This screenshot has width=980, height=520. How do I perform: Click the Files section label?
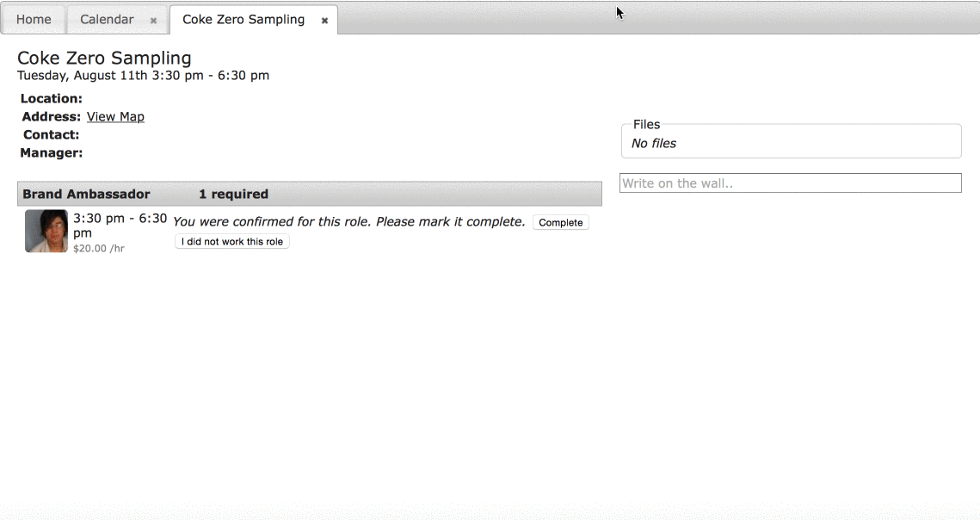point(646,124)
